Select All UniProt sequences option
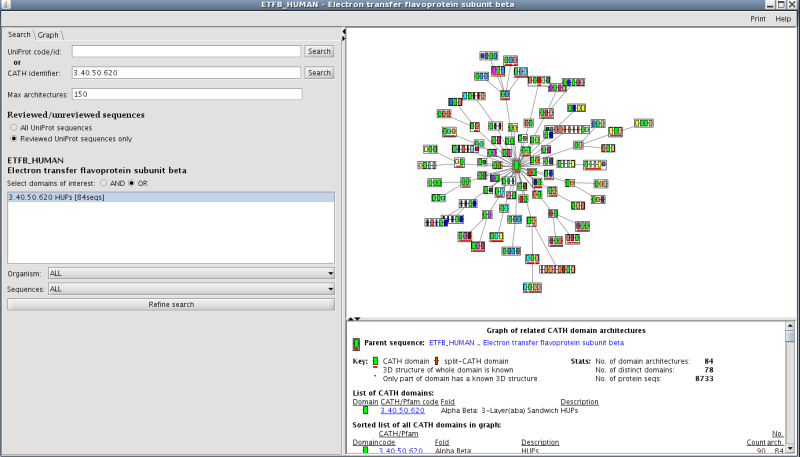Screen dimensions: 800x457 pos(14,128)
